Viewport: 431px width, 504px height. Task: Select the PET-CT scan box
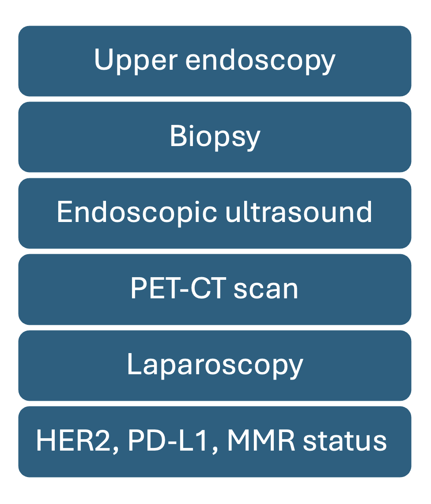pos(215,289)
